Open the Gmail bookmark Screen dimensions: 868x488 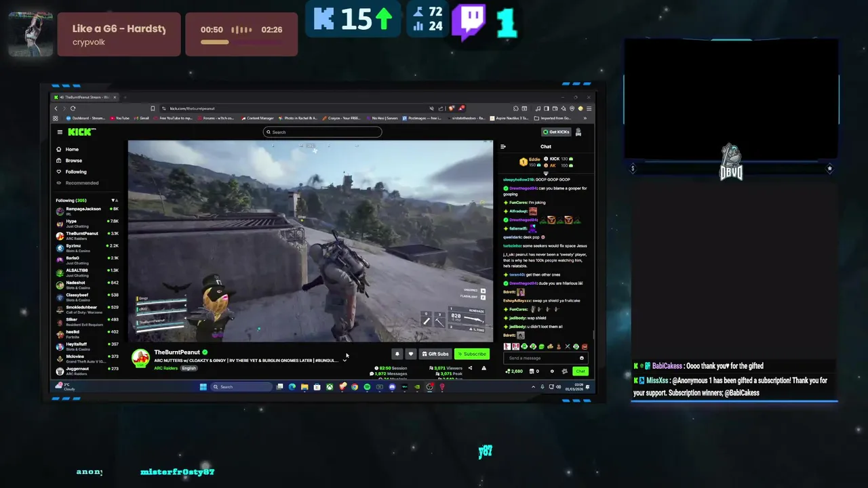tap(142, 118)
